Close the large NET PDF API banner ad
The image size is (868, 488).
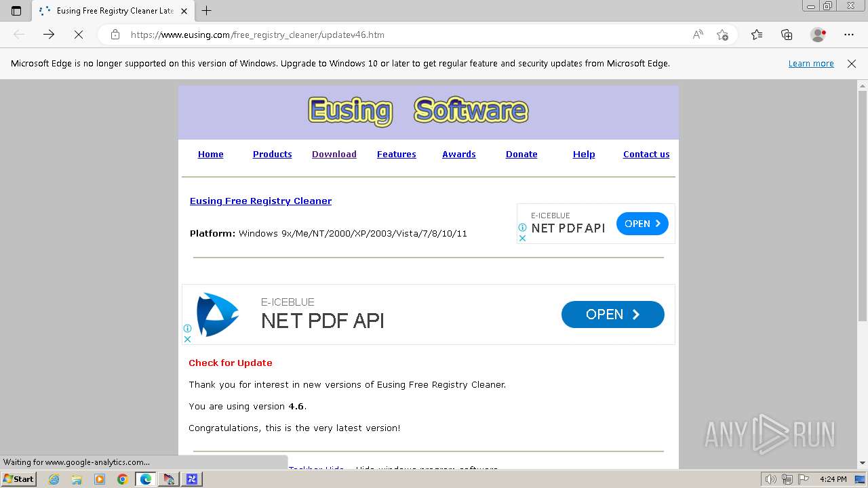(187, 339)
